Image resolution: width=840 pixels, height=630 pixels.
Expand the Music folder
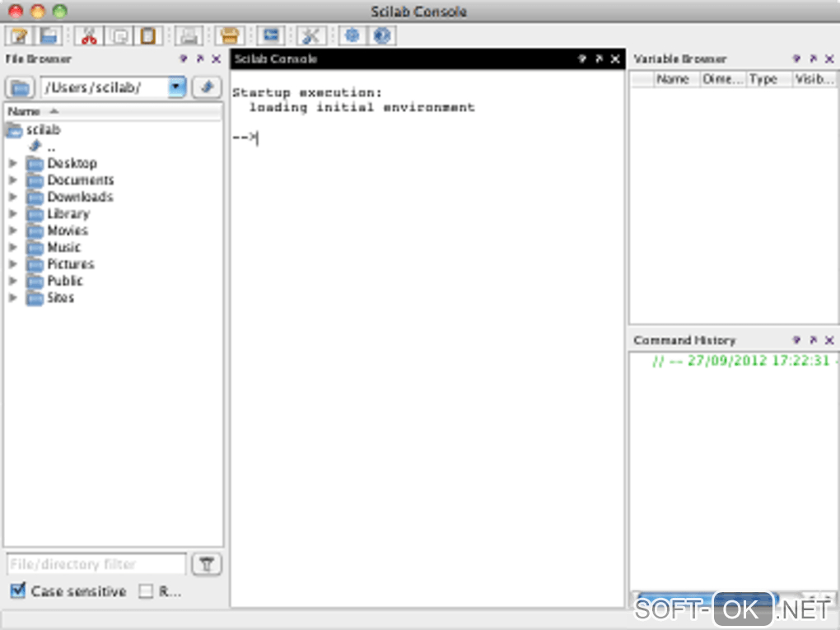click(13, 247)
